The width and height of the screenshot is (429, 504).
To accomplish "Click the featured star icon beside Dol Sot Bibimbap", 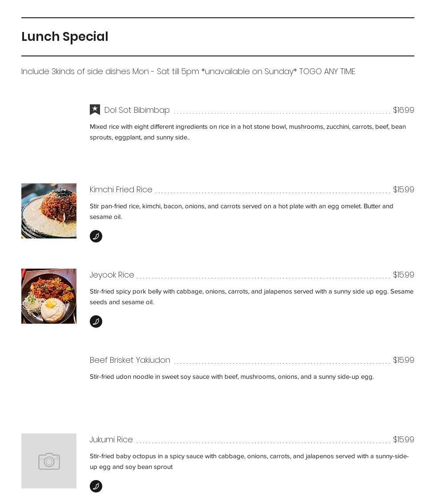I will [95, 110].
